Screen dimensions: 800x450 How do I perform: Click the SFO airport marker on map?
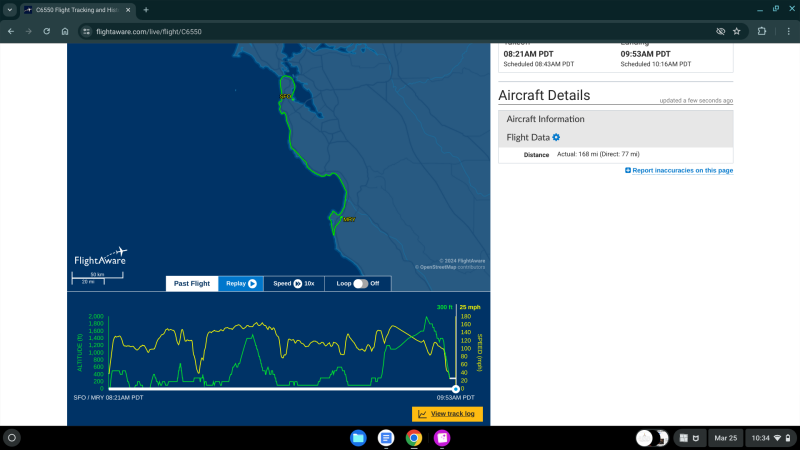(x=286, y=96)
